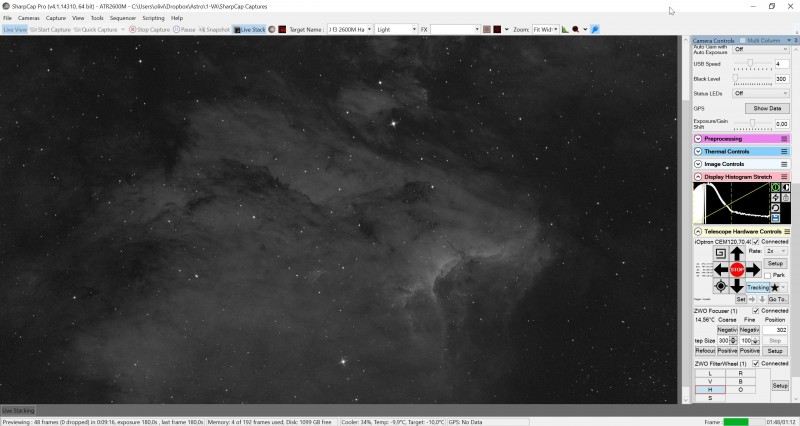
Task: Click the focuser Refocus button
Action: (705, 351)
